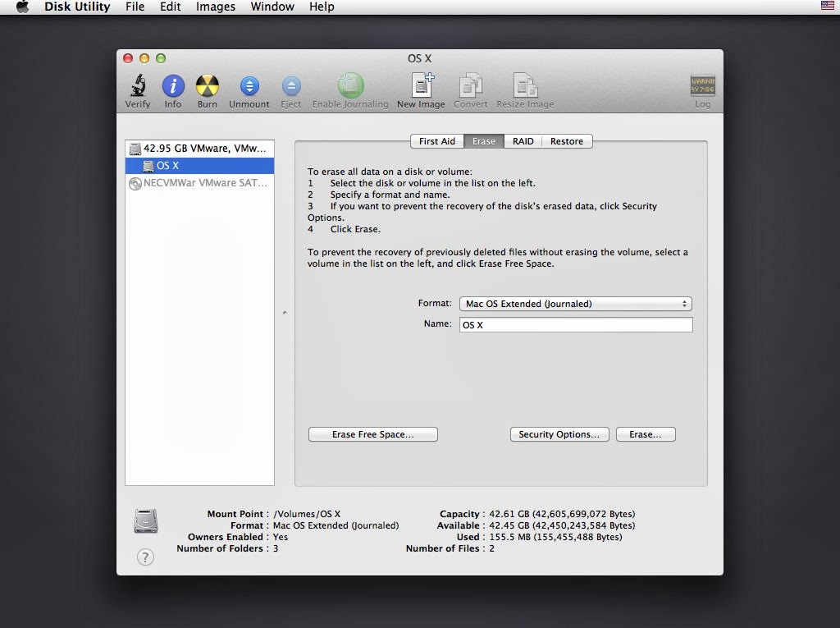Click into the Name text field
Viewport: 840px width, 628px height.
(576, 325)
